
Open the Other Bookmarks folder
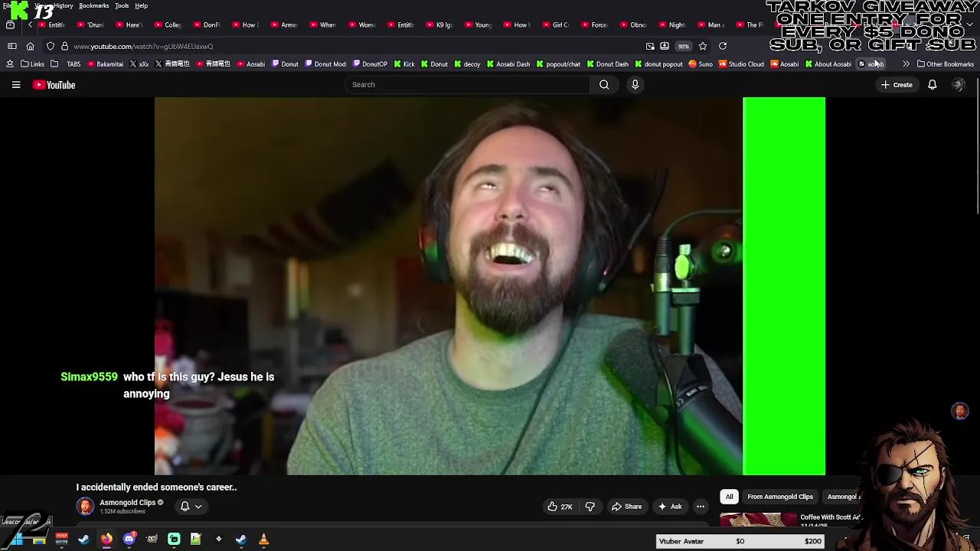pyautogui.click(x=946, y=64)
